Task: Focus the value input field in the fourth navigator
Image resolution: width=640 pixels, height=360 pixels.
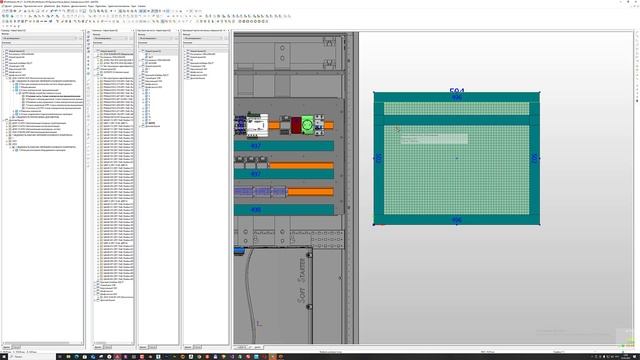Action: pos(205,46)
